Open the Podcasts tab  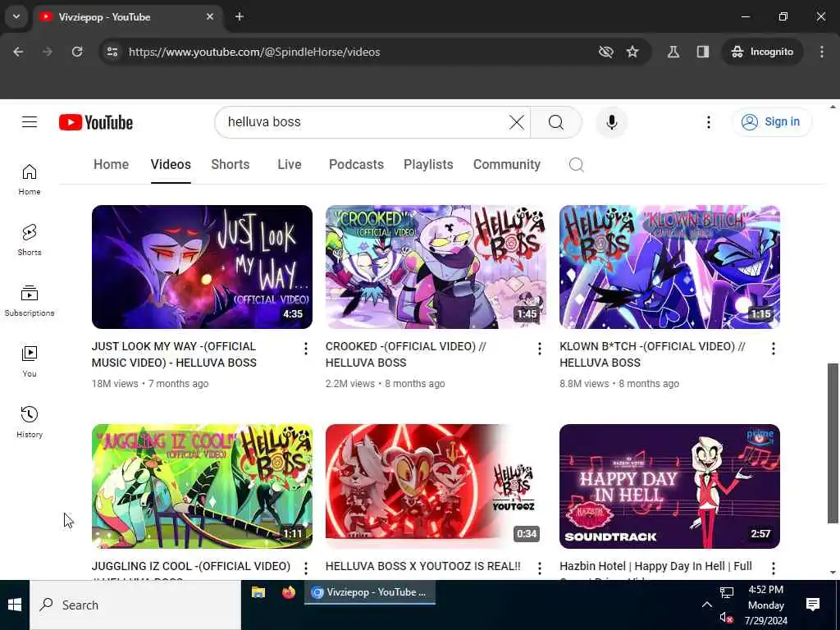click(x=356, y=164)
